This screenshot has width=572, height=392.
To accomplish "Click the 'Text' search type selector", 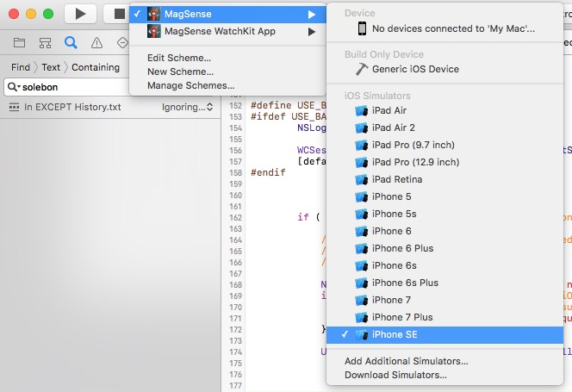I will pyautogui.click(x=51, y=67).
